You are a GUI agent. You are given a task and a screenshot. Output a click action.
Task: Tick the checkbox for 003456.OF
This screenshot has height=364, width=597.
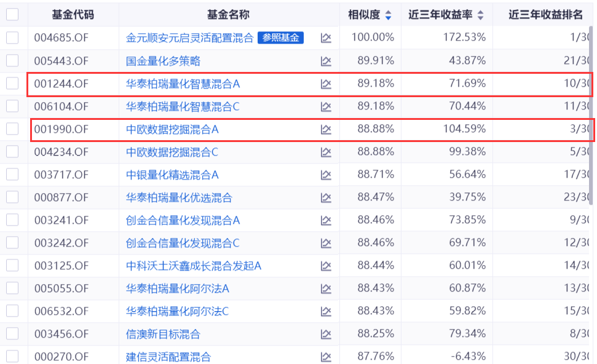12,333
